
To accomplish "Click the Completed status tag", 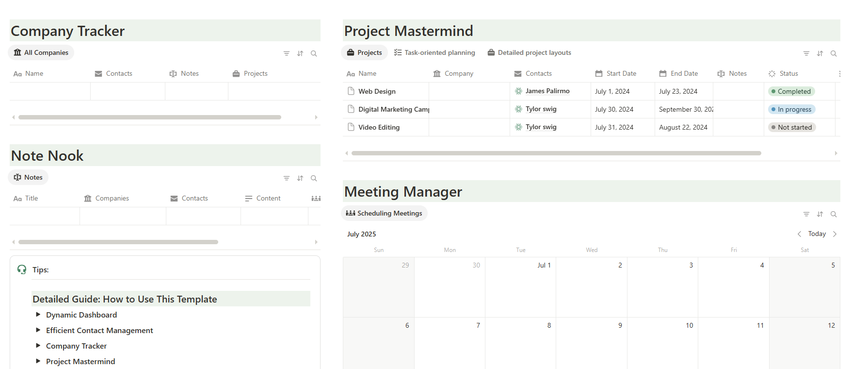I will click(x=791, y=91).
